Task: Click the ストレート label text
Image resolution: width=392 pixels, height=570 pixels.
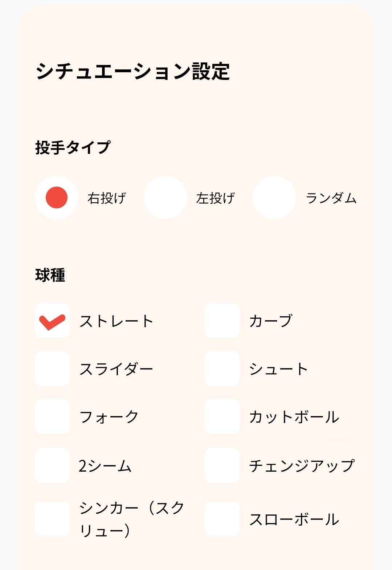Action: 117,321
